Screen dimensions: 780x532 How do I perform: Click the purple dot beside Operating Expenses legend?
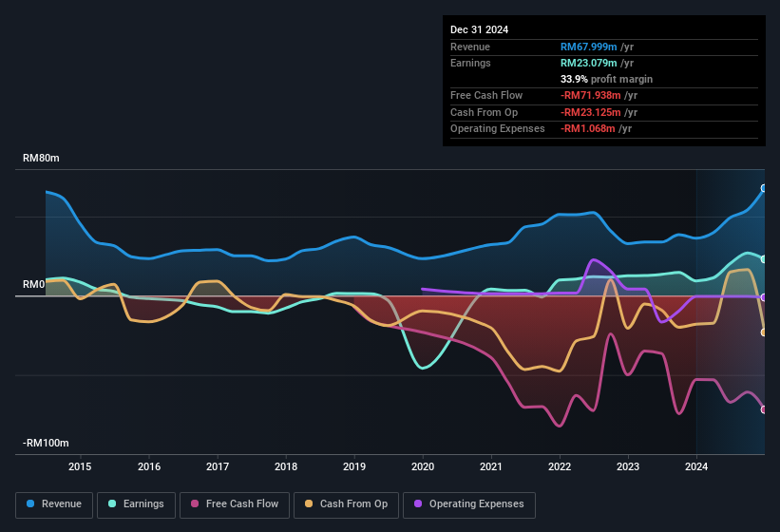[x=417, y=504]
